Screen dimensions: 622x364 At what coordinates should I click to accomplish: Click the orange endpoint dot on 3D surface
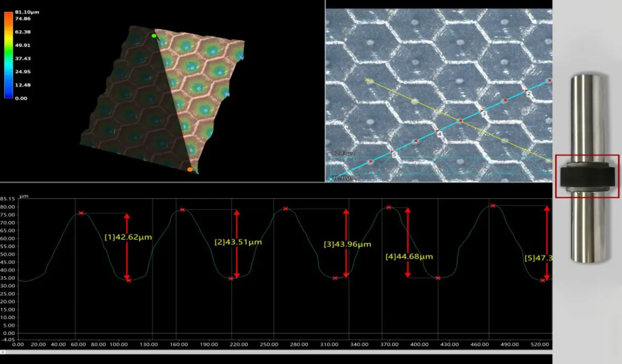pos(190,169)
